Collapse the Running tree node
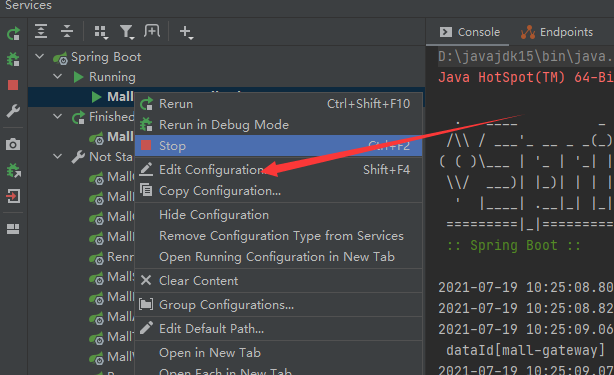 pos(58,77)
